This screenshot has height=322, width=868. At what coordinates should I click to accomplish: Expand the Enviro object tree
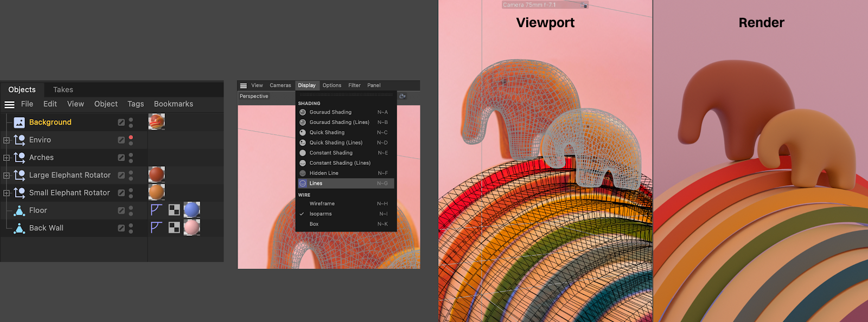tap(7, 140)
